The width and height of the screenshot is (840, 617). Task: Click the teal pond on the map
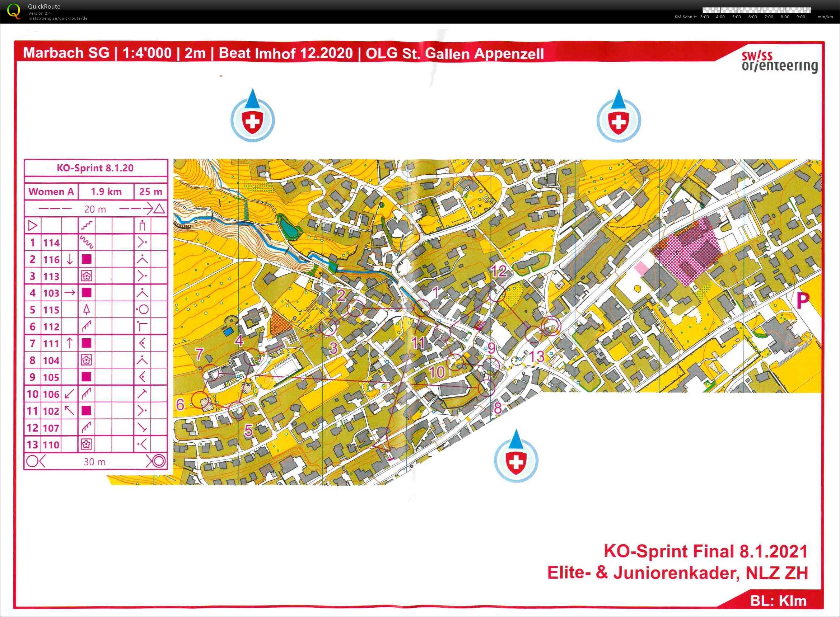point(290,227)
